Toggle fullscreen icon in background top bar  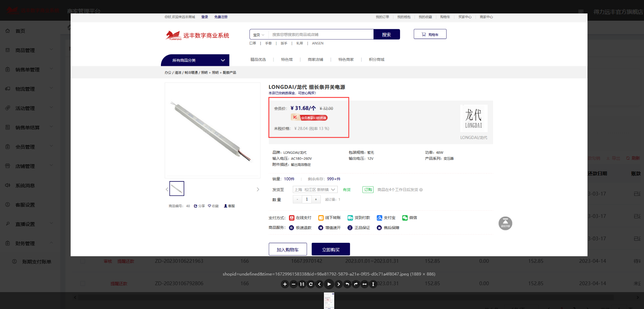(x=581, y=12)
